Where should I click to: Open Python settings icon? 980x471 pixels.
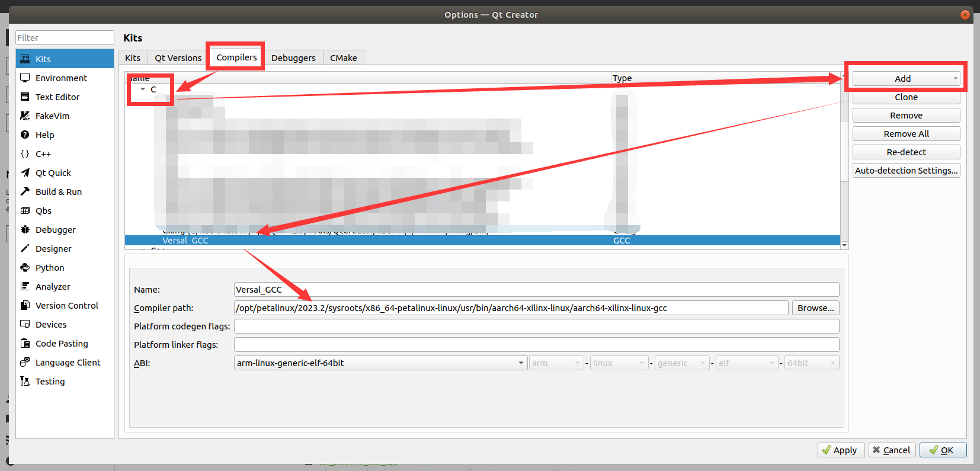[x=25, y=267]
